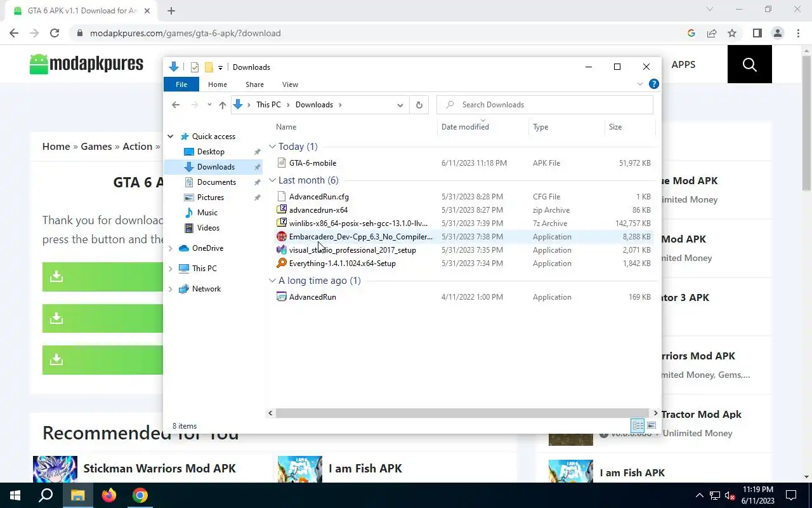Screen dimensions: 812x508
Task: Select the AdvancedRun application icon
Action: [282, 297]
